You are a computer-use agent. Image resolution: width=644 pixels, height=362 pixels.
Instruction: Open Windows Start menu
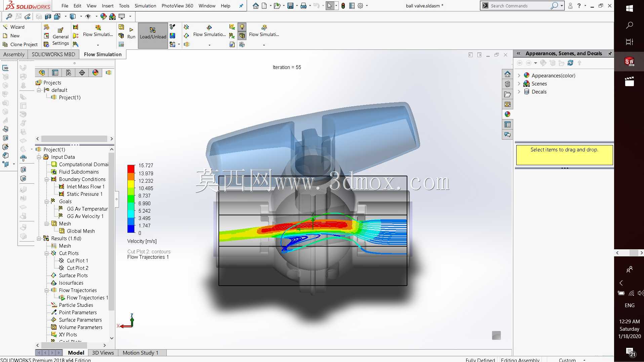click(630, 9)
